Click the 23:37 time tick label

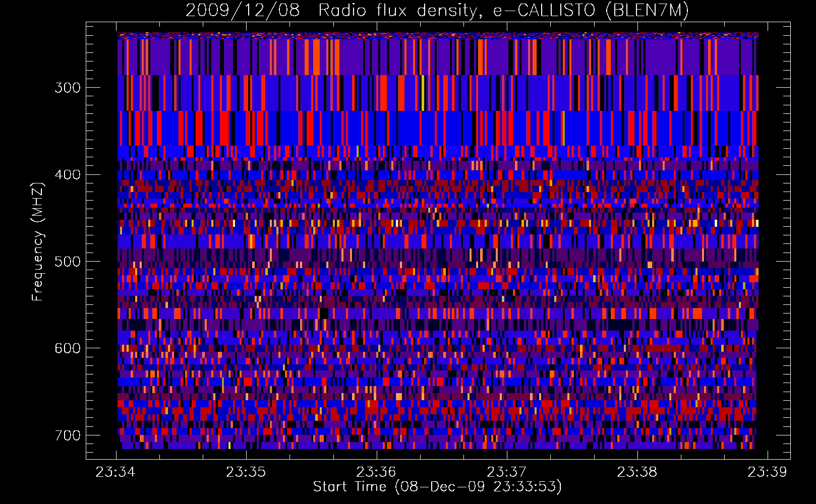tap(507, 472)
